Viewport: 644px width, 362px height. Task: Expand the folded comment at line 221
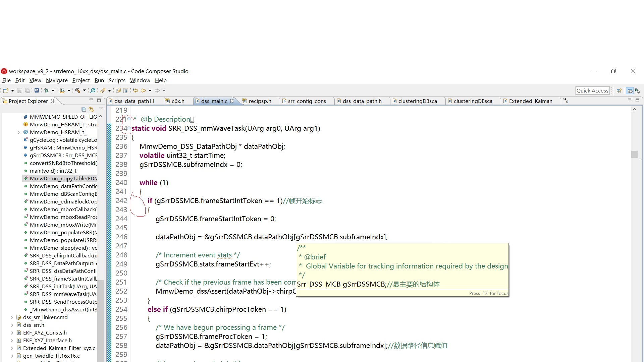[129, 119]
